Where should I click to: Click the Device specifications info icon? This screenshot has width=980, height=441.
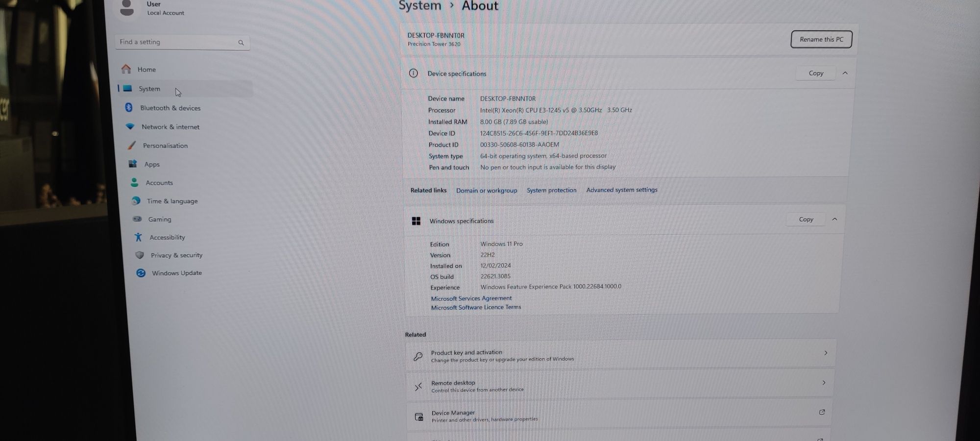(414, 73)
